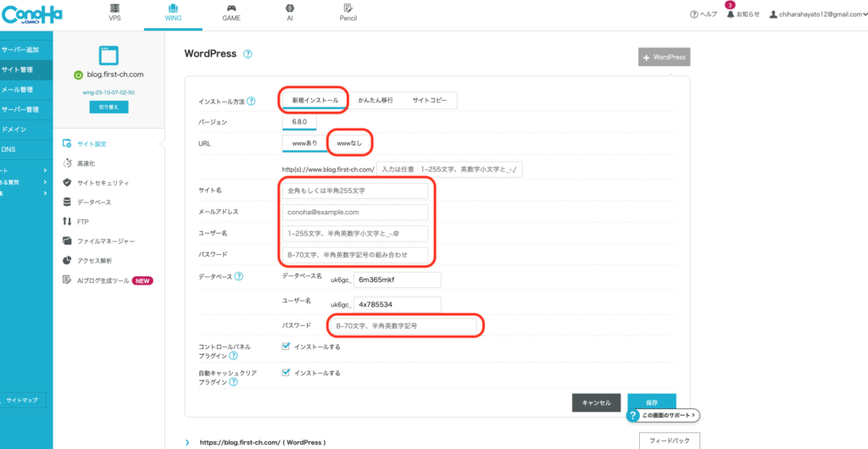
Task: Open ファイルマネージャー in the site menu
Action: (x=98, y=241)
